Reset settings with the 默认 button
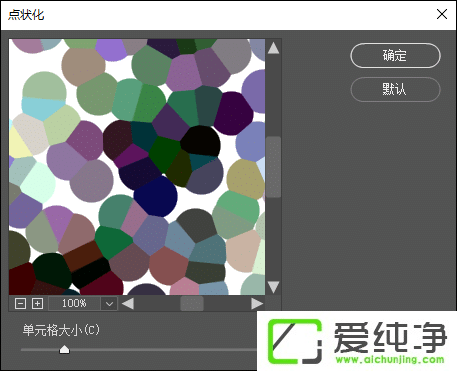Screen dimensions: 457x371 pyautogui.click(x=395, y=89)
